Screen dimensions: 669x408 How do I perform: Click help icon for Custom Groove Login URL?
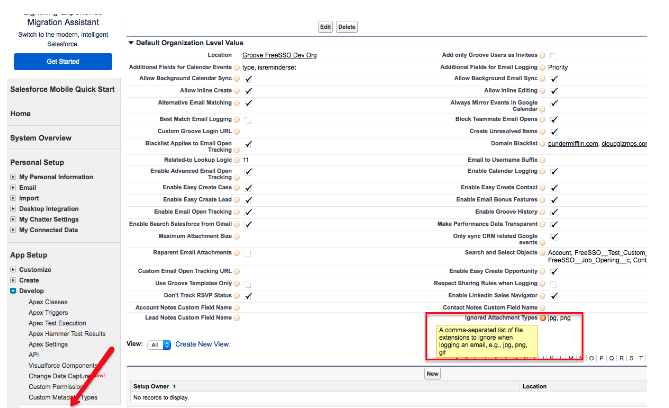pyautogui.click(x=236, y=131)
